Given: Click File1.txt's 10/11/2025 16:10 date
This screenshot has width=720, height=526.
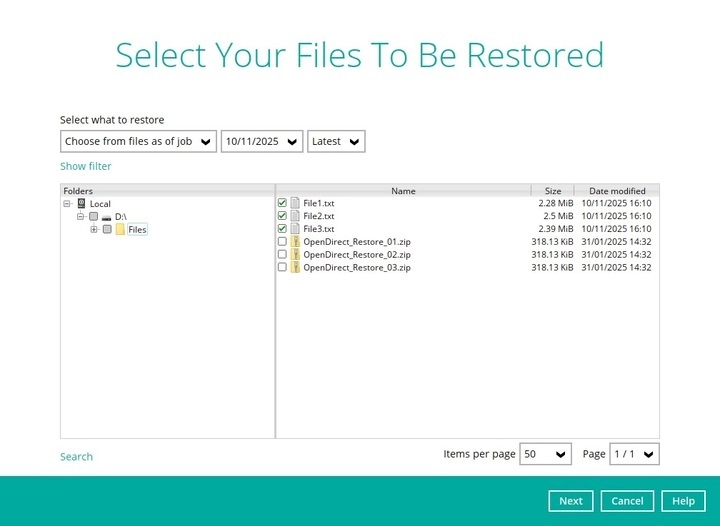Looking at the screenshot, I should 616,203.
